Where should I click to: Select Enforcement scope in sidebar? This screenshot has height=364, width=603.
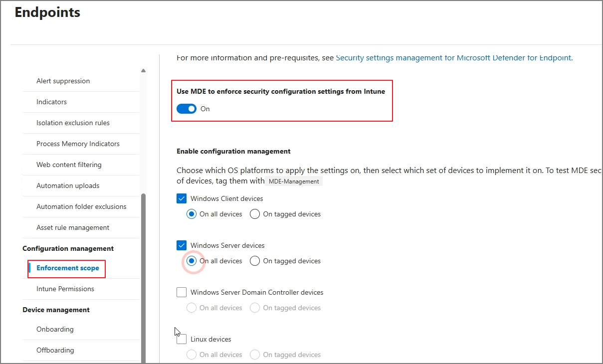67,268
